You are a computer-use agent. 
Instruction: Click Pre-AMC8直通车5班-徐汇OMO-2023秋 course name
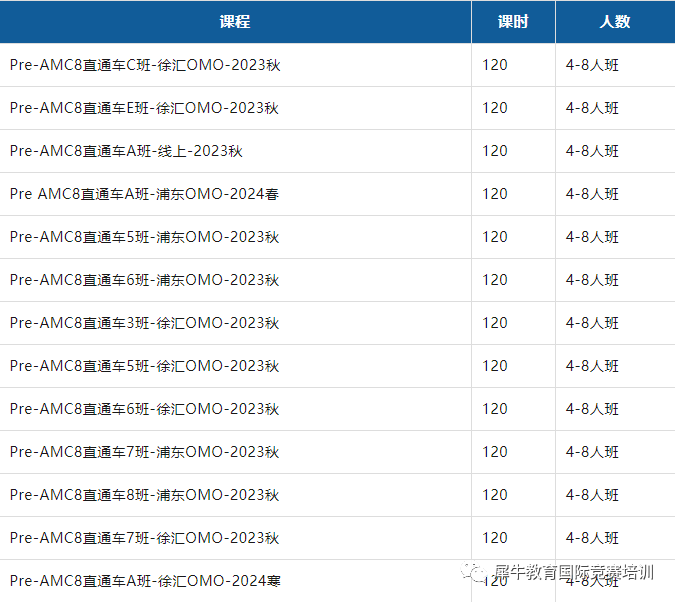click(x=144, y=366)
